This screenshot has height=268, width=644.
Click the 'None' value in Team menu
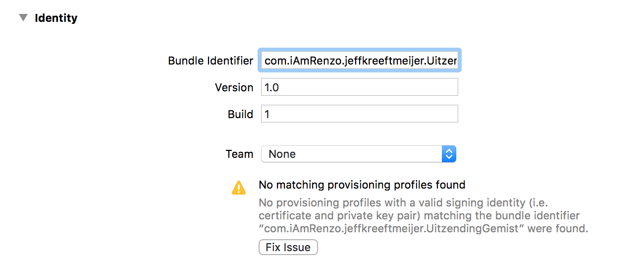pyautogui.click(x=282, y=154)
